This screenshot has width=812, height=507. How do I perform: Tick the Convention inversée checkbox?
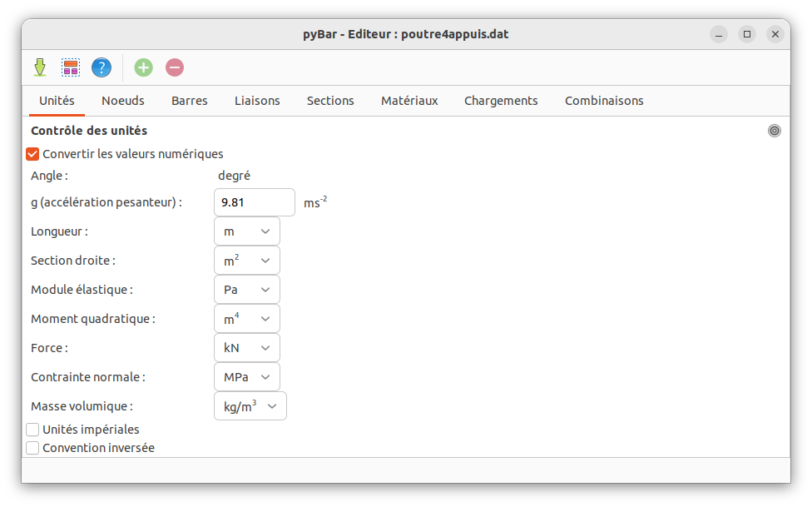point(33,448)
